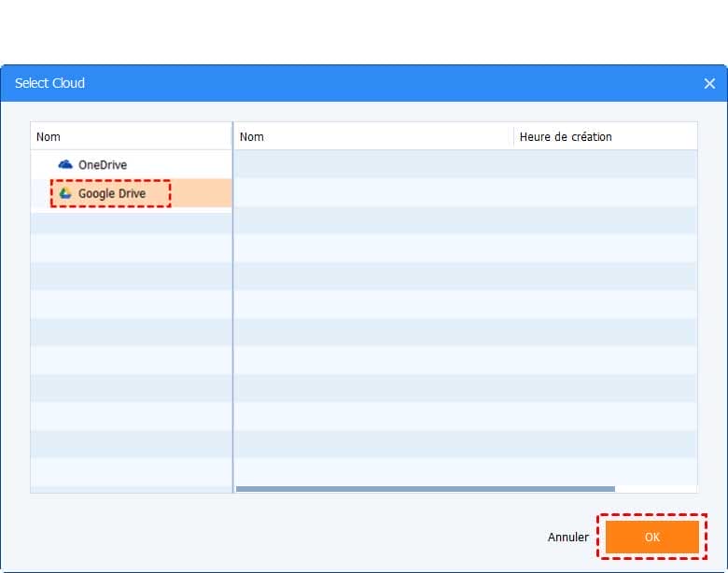Select the Google Drive entry label
This screenshot has width=728, height=573.
[x=112, y=194]
